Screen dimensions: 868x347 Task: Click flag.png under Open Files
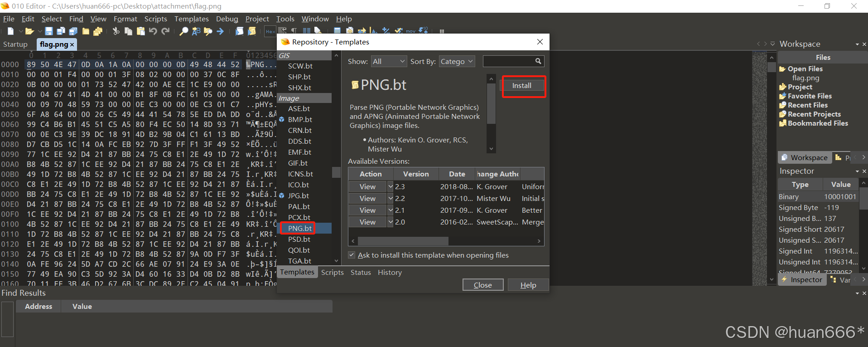805,78
